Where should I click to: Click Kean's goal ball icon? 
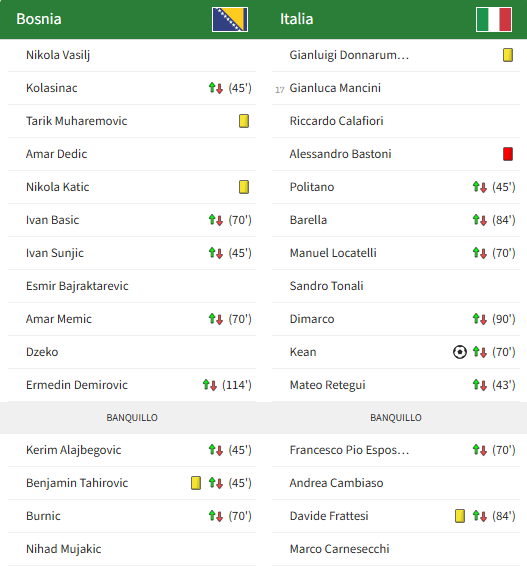click(460, 352)
